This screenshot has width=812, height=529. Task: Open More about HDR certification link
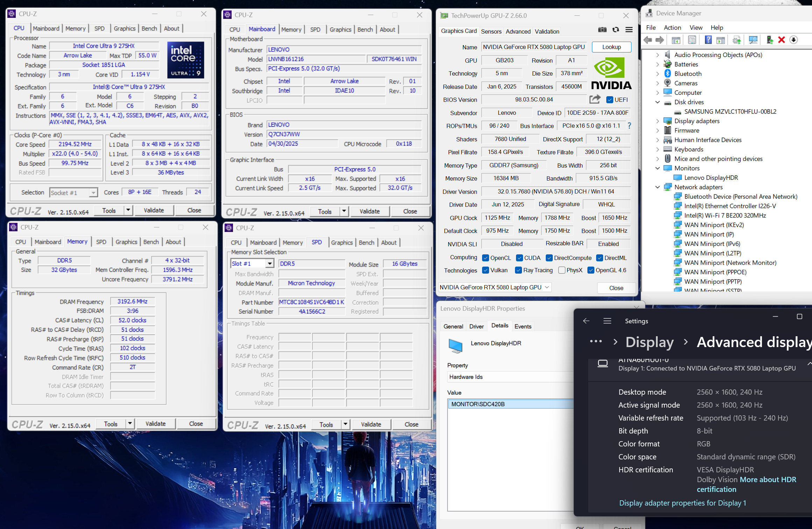746,484
